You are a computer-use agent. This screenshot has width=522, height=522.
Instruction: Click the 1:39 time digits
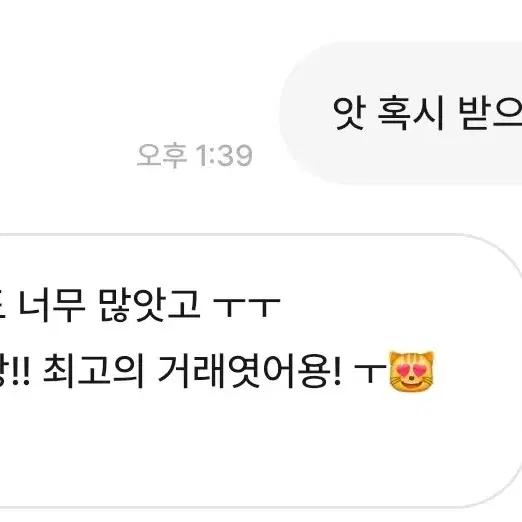pos(224,155)
